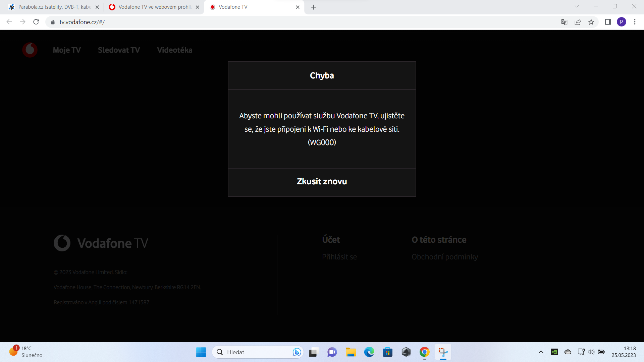Click the share page icon
The height and width of the screenshot is (362, 644).
(578, 22)
